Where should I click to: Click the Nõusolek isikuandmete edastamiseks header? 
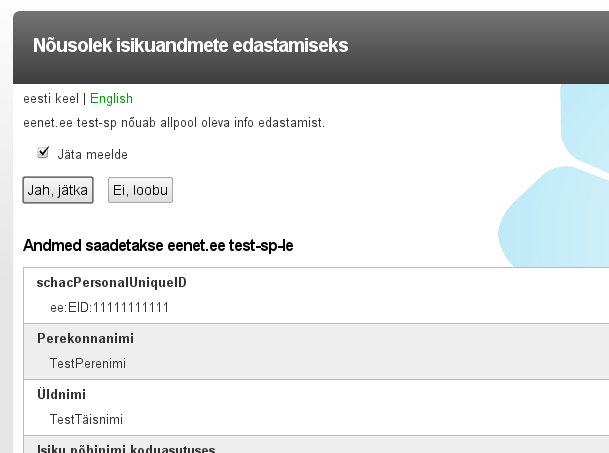tap(190, 45)
